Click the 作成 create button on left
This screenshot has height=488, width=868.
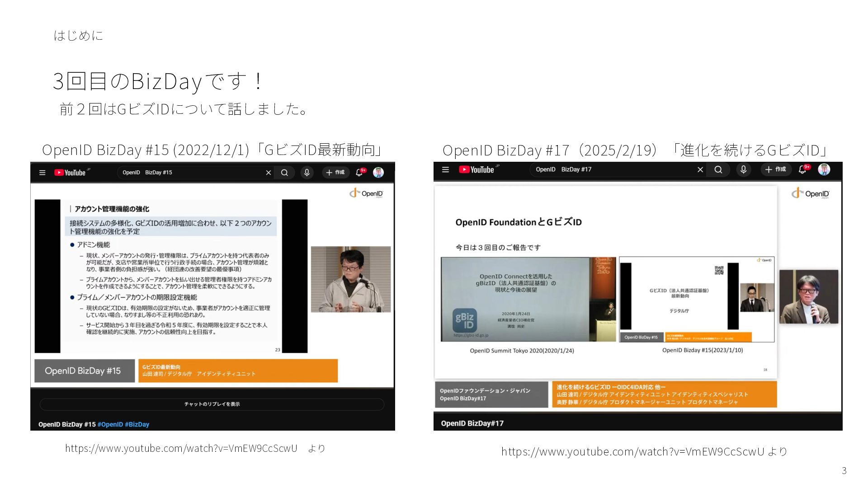[x=335, y=173]
